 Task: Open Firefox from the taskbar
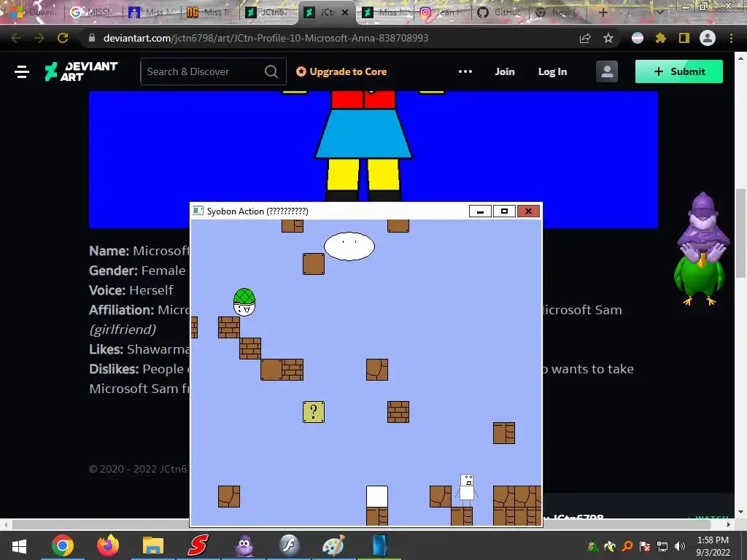point(108,545)
